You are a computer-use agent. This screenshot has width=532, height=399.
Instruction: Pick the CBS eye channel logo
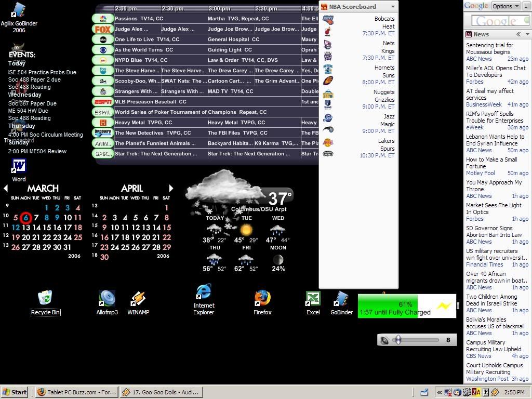click(103, 50)
